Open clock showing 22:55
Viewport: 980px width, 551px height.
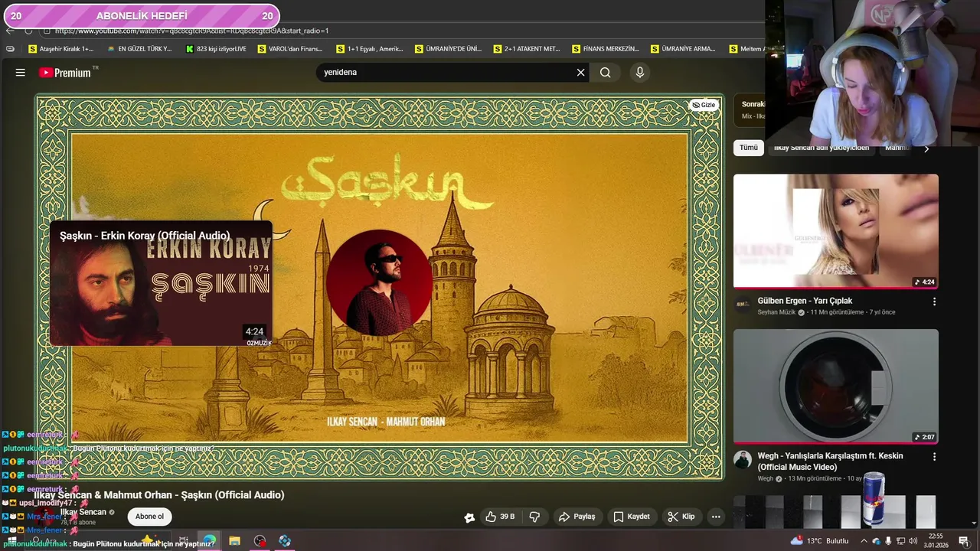point(936,541)
